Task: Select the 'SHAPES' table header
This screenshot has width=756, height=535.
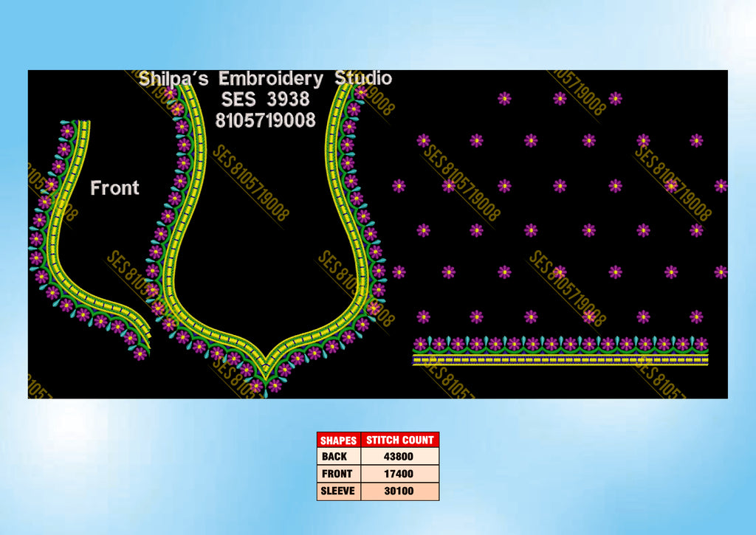Action: [338, 440]
